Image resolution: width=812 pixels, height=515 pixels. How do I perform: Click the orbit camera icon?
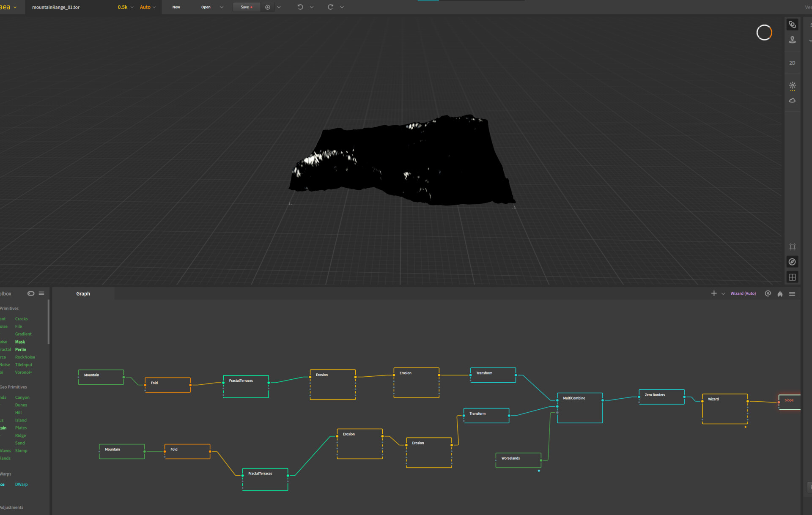pos(792,25)
